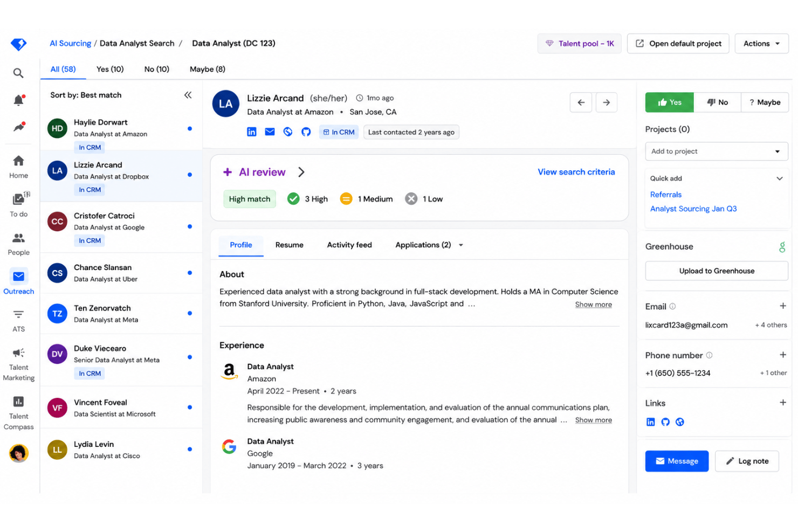The image size is (798, 532).
Task: Click the Email info icon
Action: (672, 307)
